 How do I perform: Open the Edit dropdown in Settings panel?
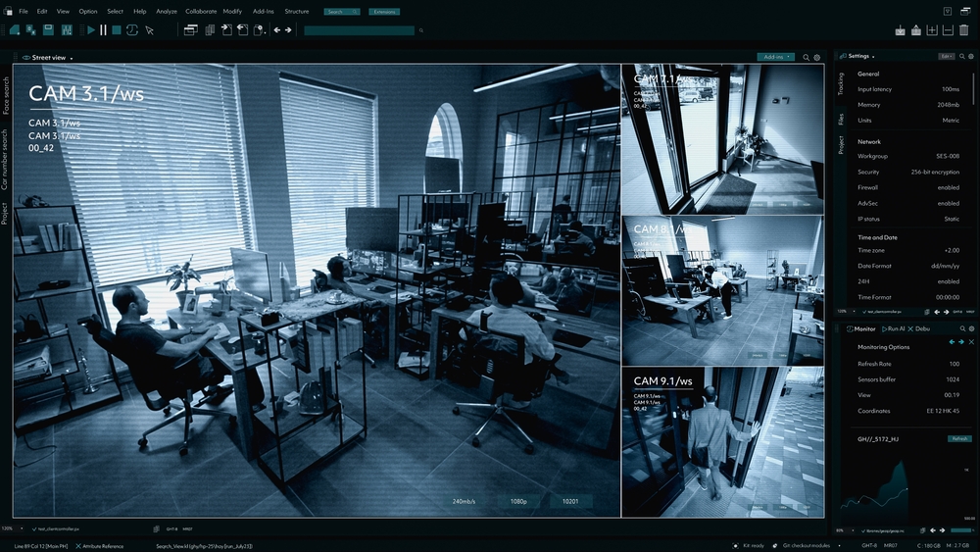coord(947,56)
